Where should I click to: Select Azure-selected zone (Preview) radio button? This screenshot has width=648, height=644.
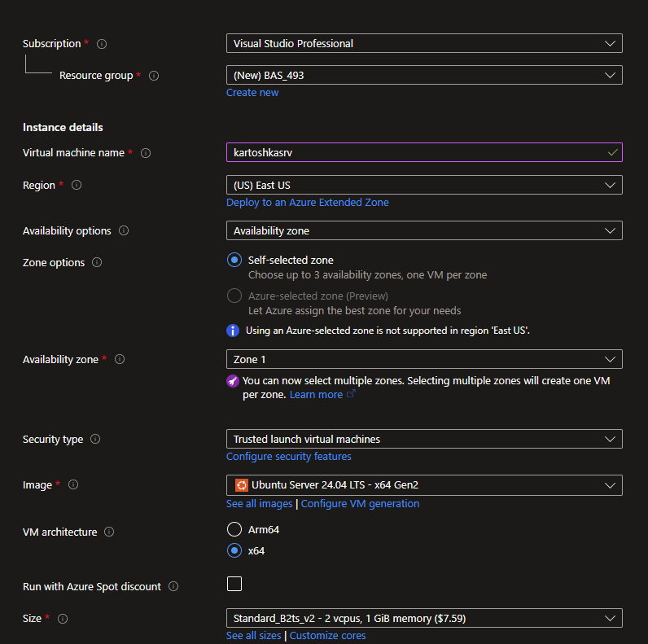pyautogui.click(x=234, y=296)
